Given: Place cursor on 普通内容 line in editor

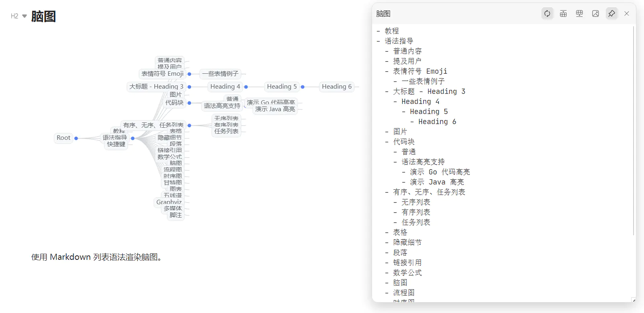Looking at the screenshot, I should coord(407,51).
